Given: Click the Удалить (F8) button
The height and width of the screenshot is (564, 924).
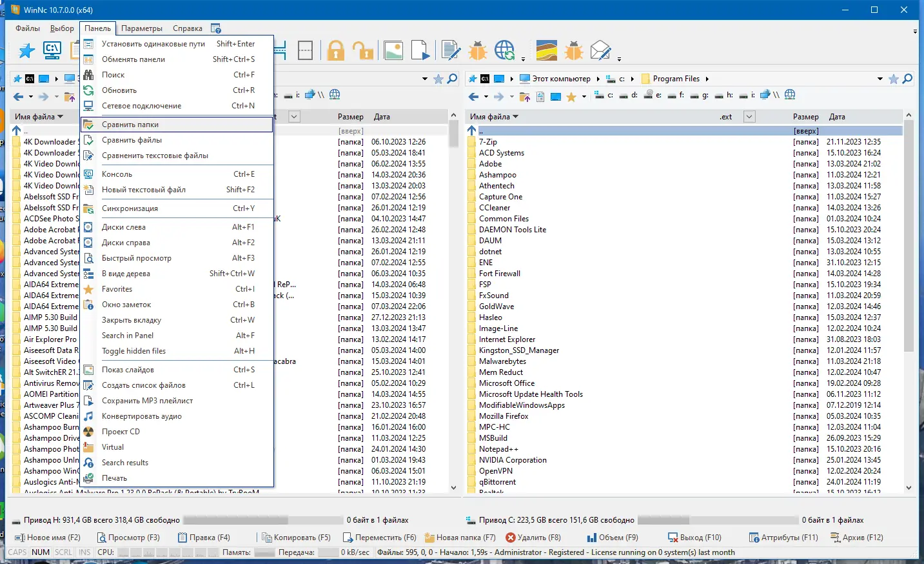Looking at the screenshot, I should click(x=533, y=538).
